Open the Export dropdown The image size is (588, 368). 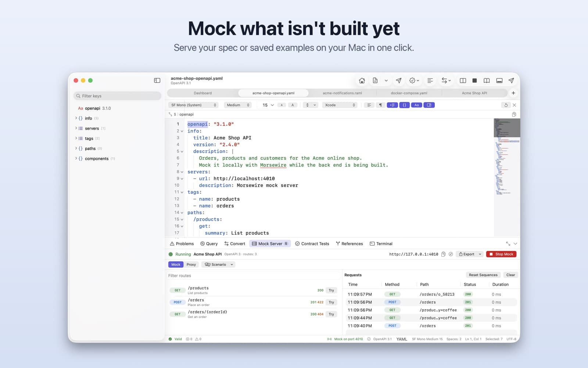pos(470,254)
